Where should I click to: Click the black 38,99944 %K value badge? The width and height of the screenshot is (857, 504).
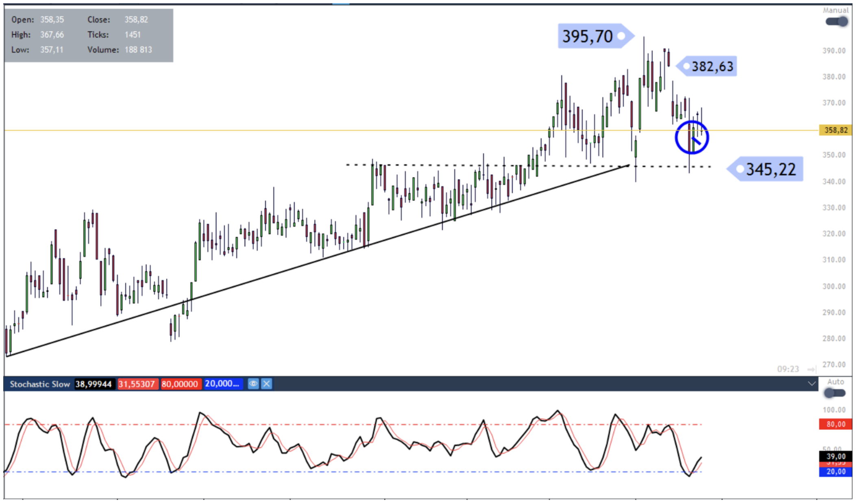[94, 384]
